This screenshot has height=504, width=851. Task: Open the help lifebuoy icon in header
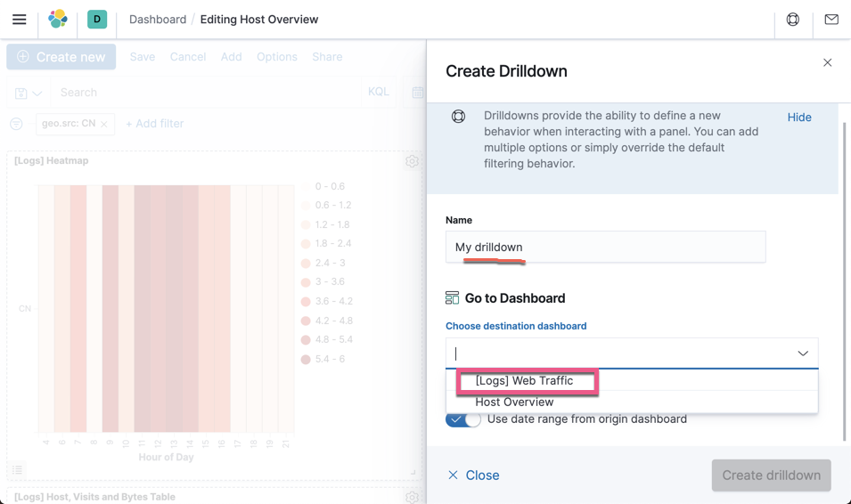pyautogui.click(x=793, y=20)
